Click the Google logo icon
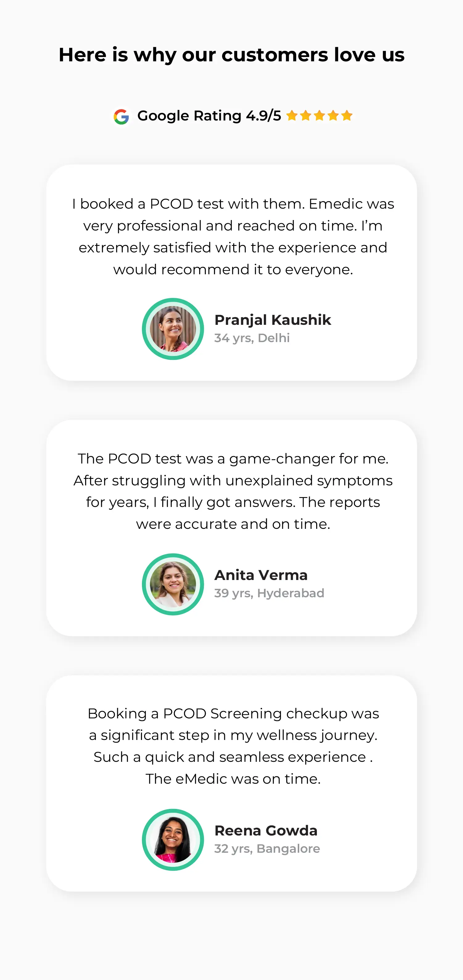Viewport: 463px width, 980px height. coord(122,116)
